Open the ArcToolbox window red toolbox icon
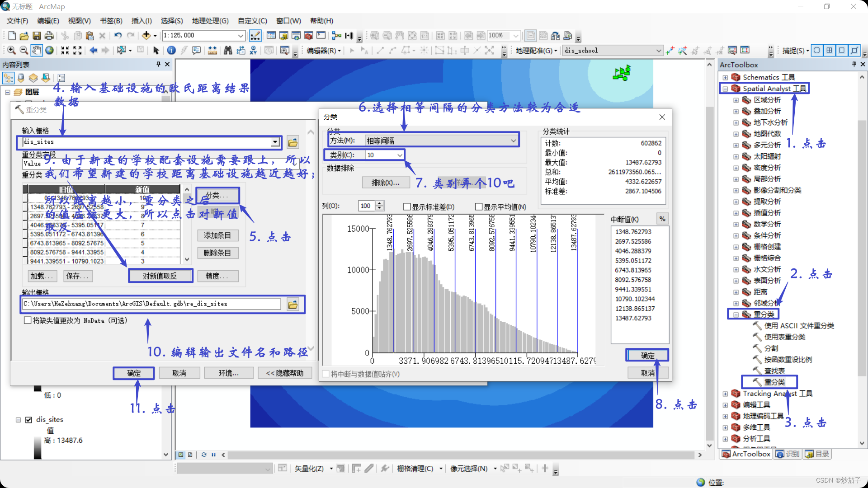Image resolution: width=868 pixels, height=488 pixels. (309, 36)
